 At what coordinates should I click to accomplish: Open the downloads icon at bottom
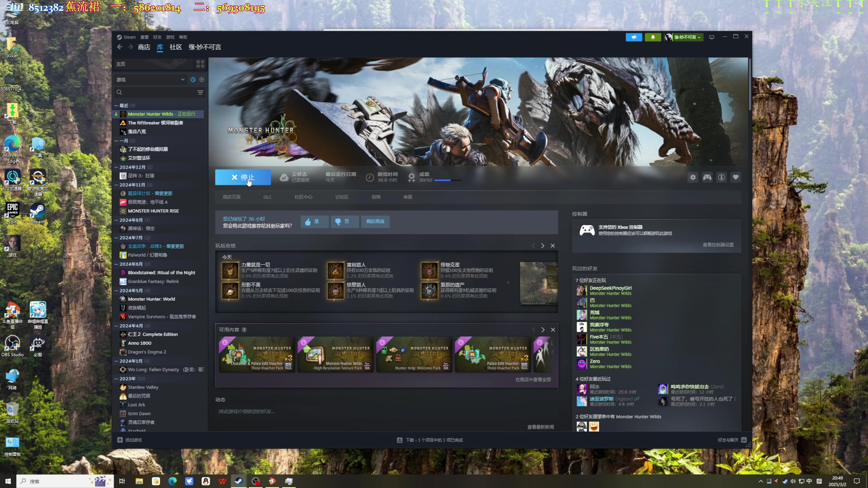(400, 440)
